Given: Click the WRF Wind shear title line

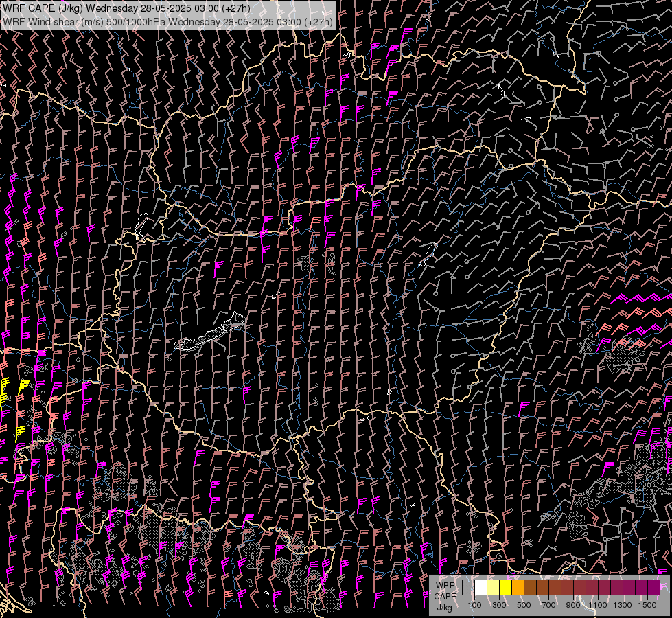Looking at the screenshot, I should [167, 22].
